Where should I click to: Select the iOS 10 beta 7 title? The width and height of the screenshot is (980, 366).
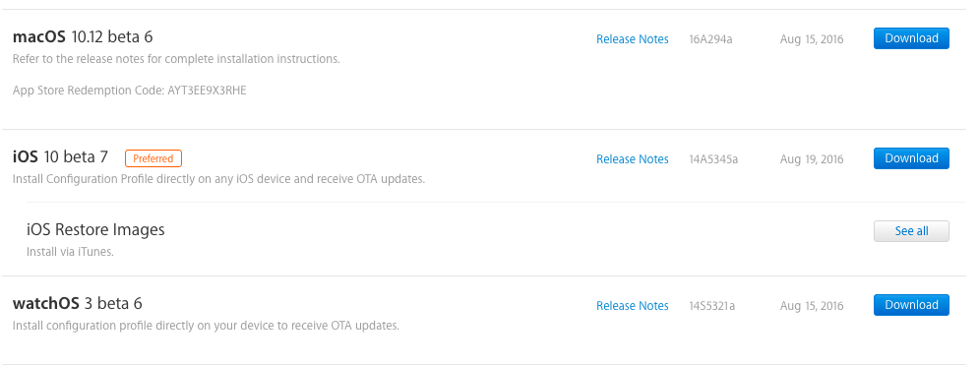point(60,157)
